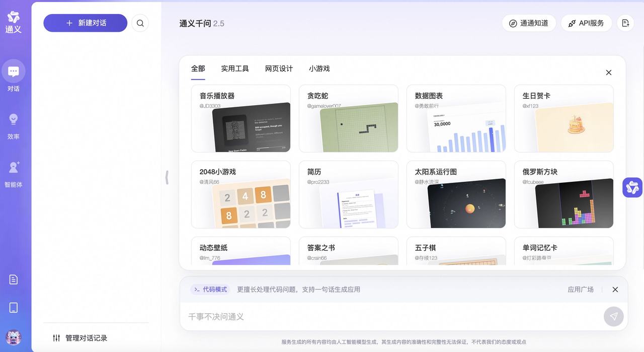644x352 pixels.
Task: Click the send message arrow button
Action: point(614,316)
